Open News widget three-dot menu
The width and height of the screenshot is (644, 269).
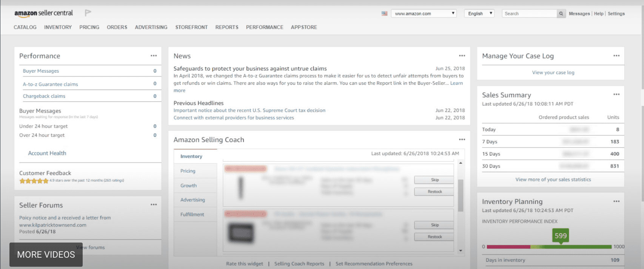click(x=462, y=56)
